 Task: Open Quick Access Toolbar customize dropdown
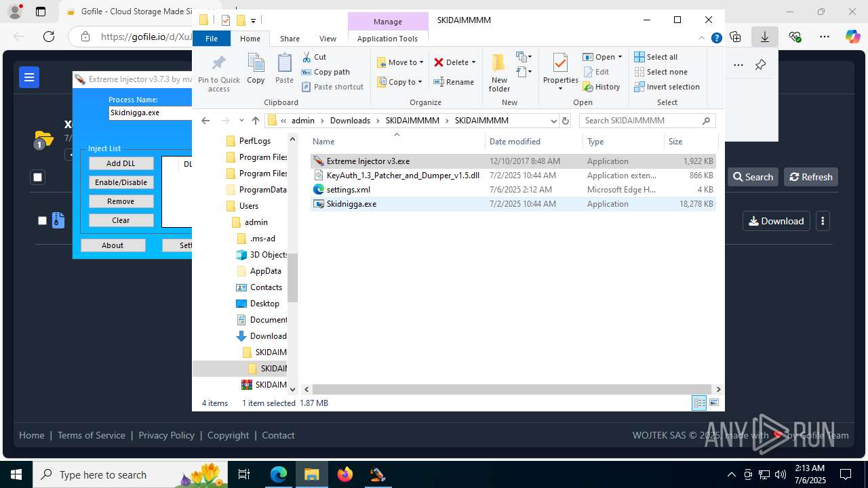pos(253,20)
